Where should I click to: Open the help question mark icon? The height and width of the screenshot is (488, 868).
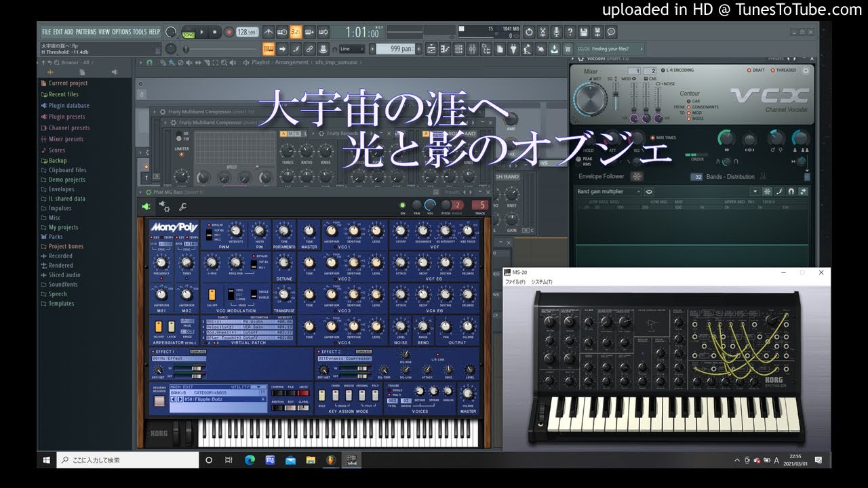570,32
